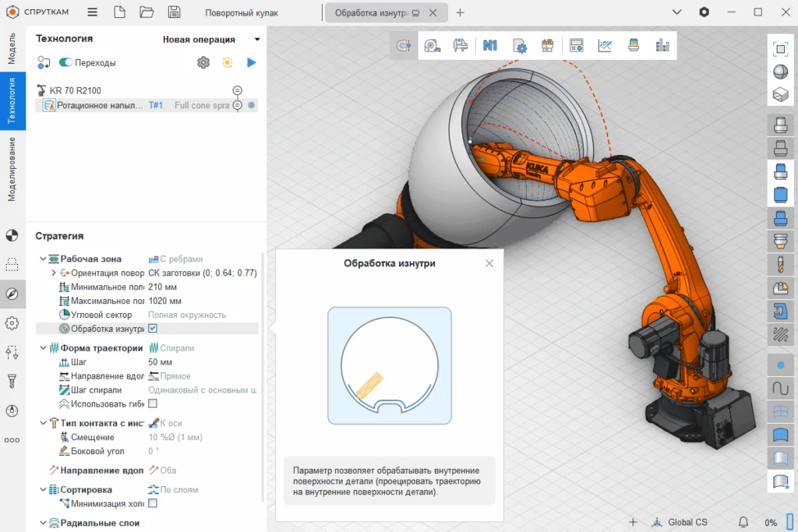Open notifications bell icon

(x=743, y=522)
